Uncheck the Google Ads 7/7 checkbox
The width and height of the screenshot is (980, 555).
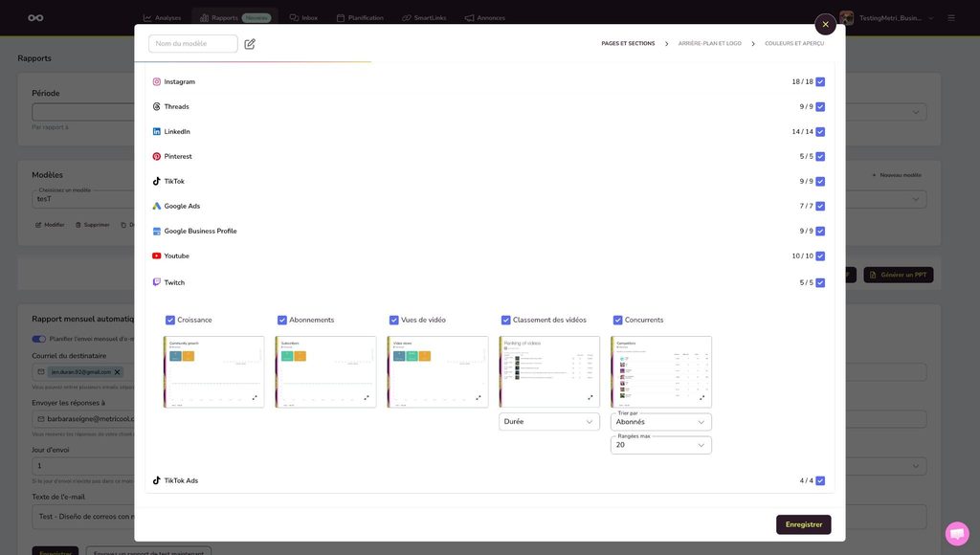click(820, 207)
